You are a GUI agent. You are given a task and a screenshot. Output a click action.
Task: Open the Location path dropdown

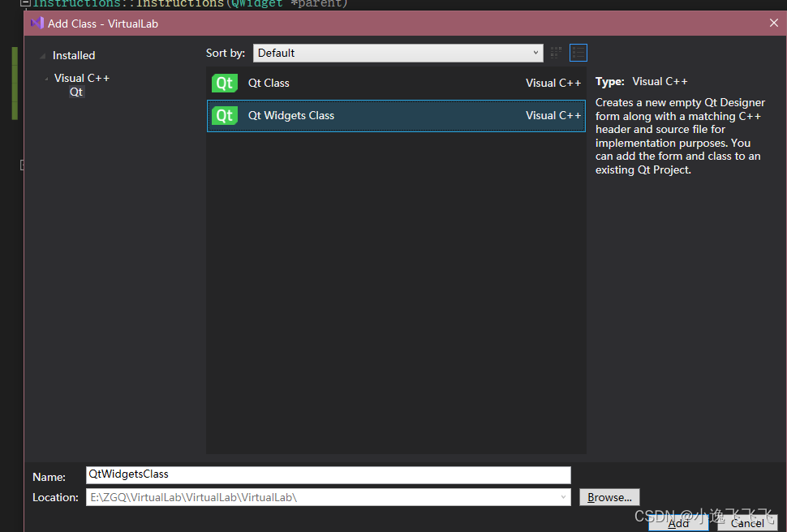[x=564, y=496]
